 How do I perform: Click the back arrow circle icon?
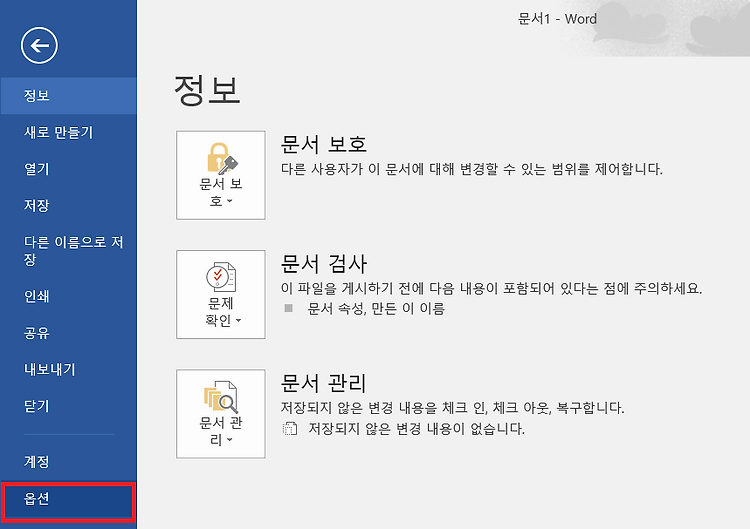click(x=39, y=45)
